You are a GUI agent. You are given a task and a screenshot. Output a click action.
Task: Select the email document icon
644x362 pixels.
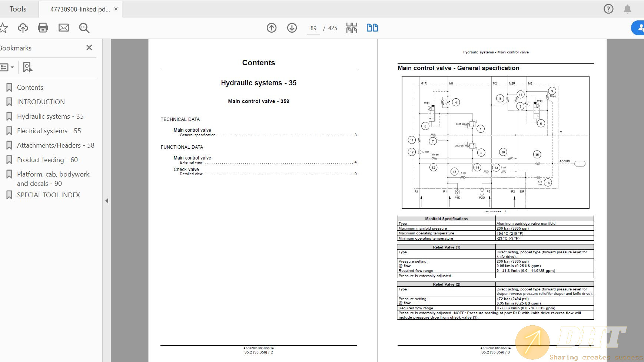pyautogui.click(x=64, y=27)
